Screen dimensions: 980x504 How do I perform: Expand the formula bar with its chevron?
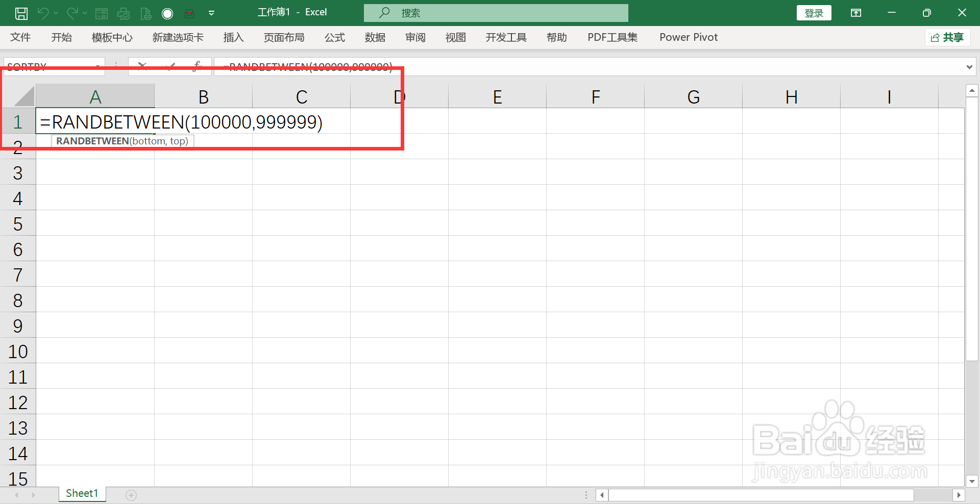click(969, 67)
